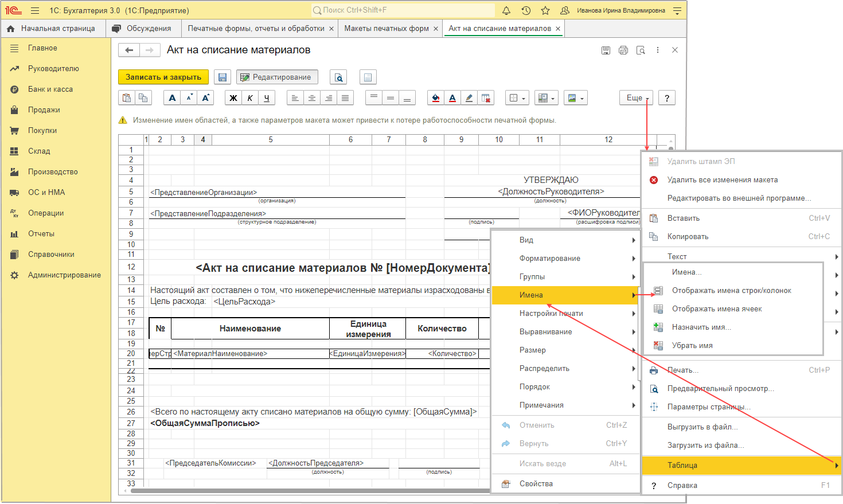Open the print preview magnifier icon
Viewport: 843px width, 504px height.
(339, 77)
